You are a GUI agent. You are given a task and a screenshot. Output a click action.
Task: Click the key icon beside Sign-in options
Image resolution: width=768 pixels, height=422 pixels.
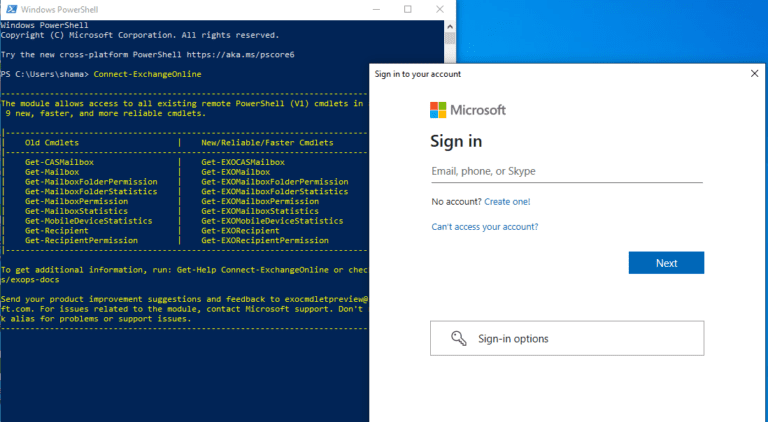pyautogui.click(x=459, y=338)
